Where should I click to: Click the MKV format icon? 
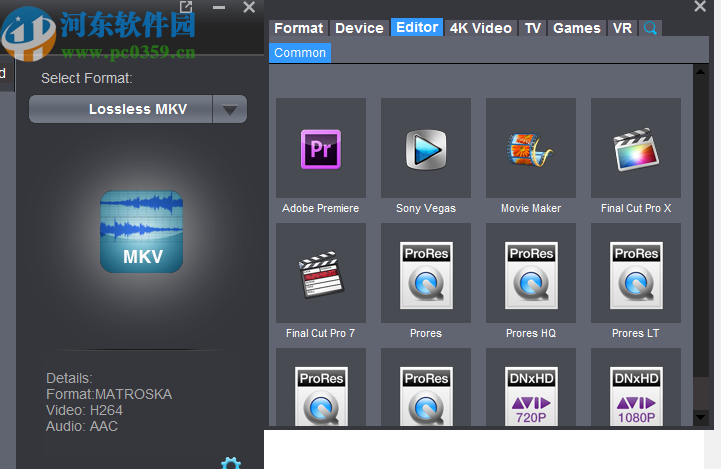[x=142, y=231]
